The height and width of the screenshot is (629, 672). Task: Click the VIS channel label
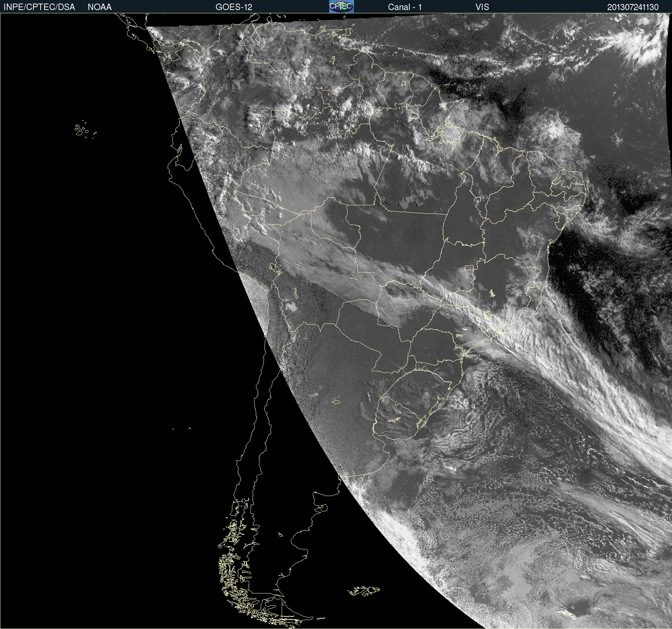pos(482,7)
